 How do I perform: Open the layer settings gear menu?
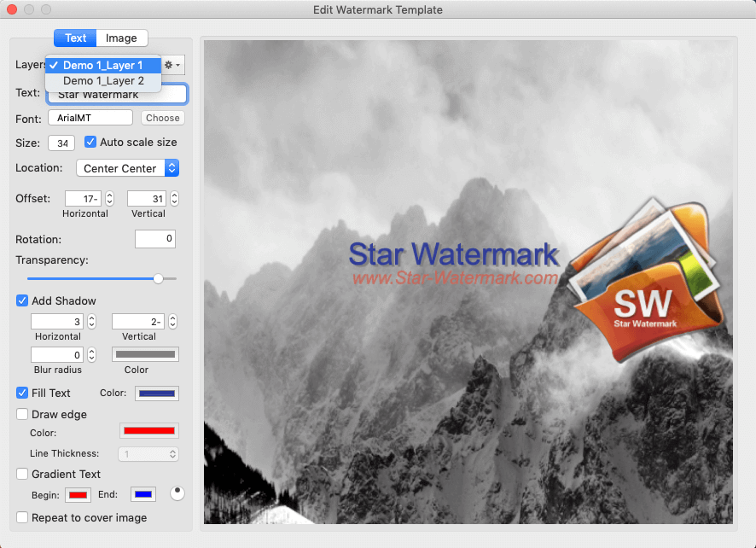[172, 65]
